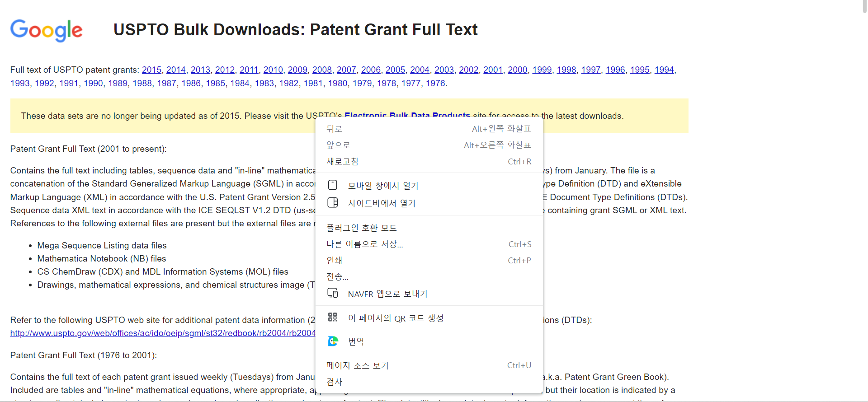The image size is (868, 402).
Task: Open the 2004 patent grants link
Action: 420,70
